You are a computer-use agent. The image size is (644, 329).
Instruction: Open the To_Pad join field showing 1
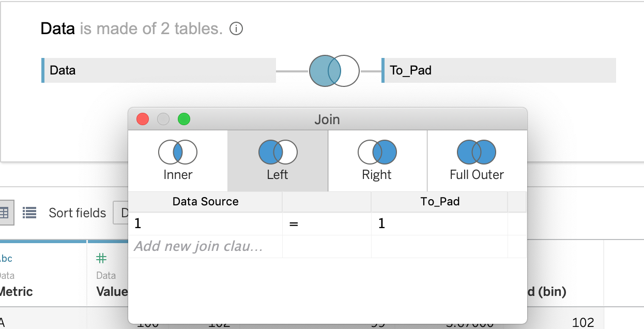(439, 223)
